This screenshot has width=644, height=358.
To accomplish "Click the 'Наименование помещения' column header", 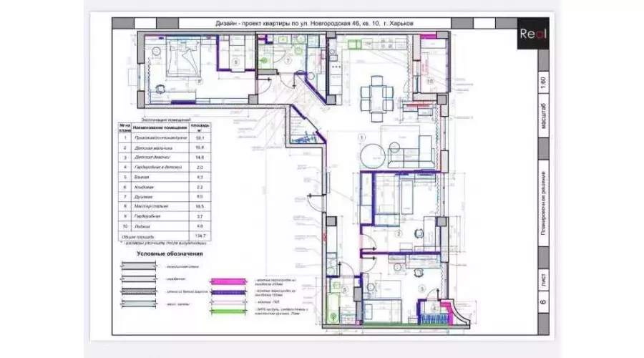I will [x=160, y=127].
